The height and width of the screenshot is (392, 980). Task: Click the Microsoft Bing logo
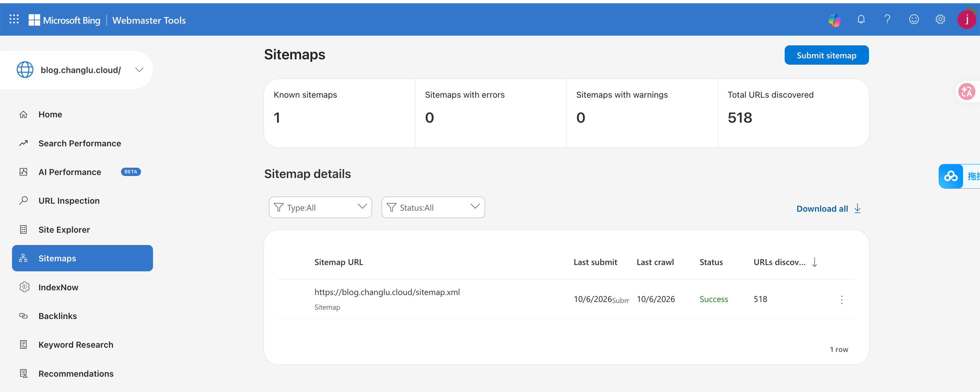[64, 20]
